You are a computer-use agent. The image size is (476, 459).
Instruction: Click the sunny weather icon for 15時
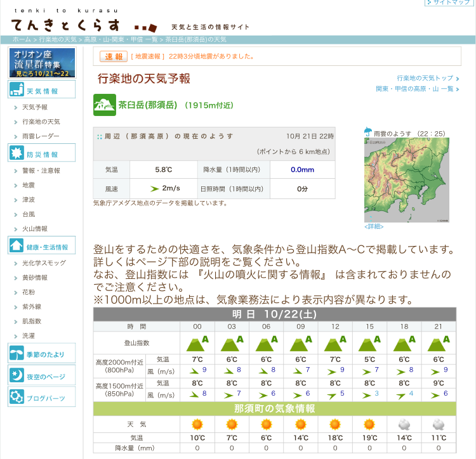point(369,424)
